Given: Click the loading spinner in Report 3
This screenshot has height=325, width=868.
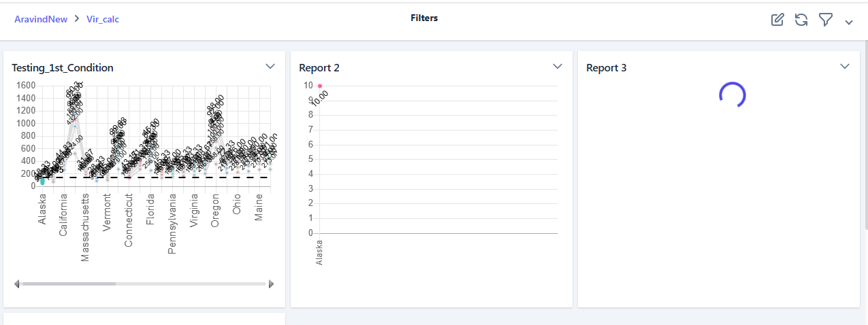Looking at the screenshot, I should pos(733,95).
